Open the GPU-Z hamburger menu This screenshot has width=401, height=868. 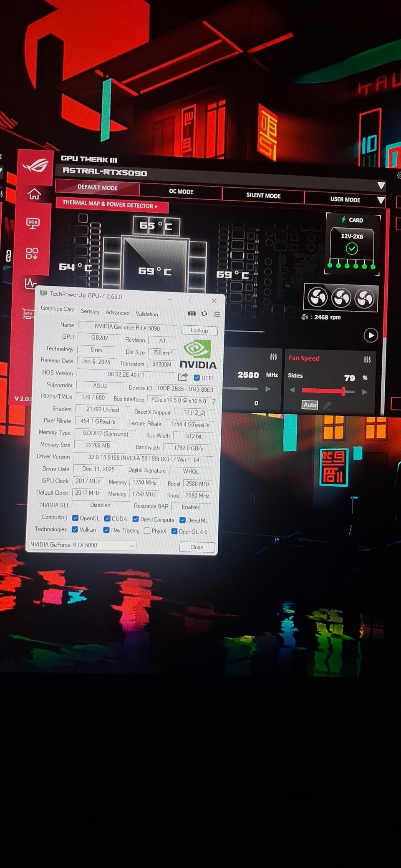click(x=217, y=314)
